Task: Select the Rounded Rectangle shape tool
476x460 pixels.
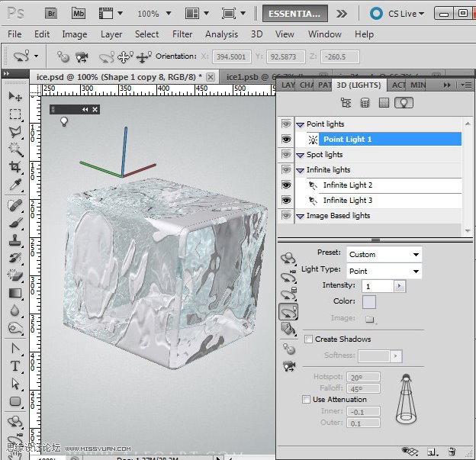Action: click(x=15, y=401)
